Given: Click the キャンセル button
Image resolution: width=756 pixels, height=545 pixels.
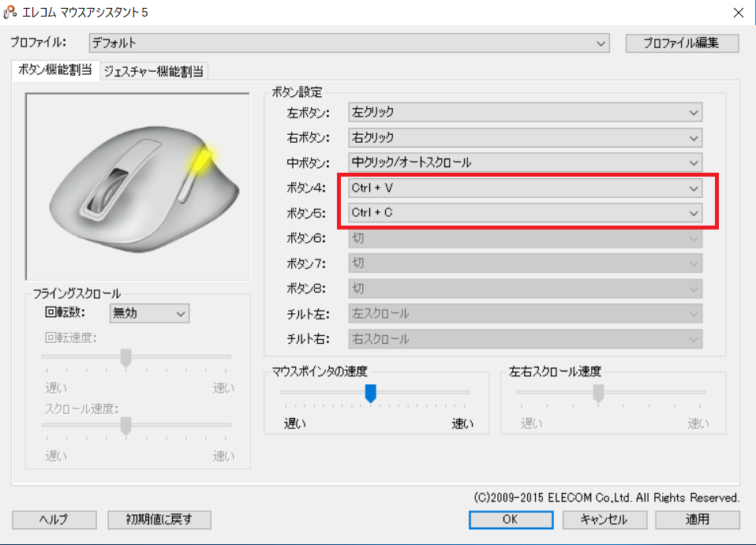Looking at the screenshot, I should 604,520.
